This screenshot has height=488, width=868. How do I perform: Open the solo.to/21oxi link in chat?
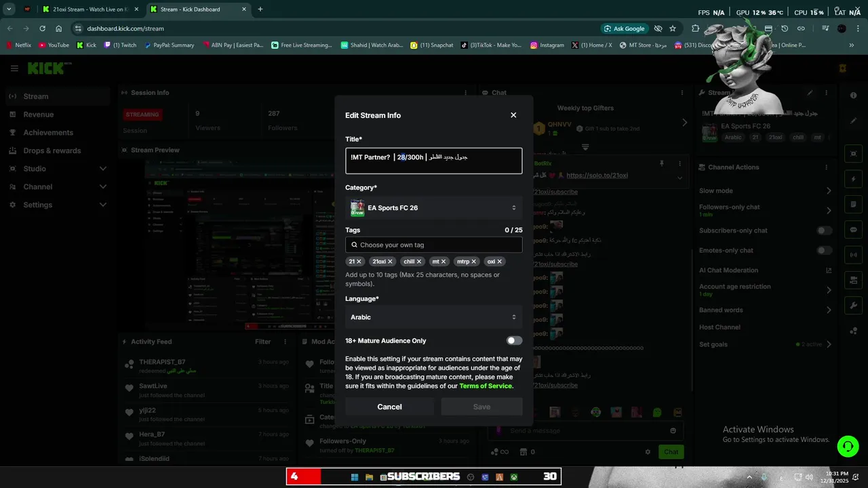[x=597, y=176]
